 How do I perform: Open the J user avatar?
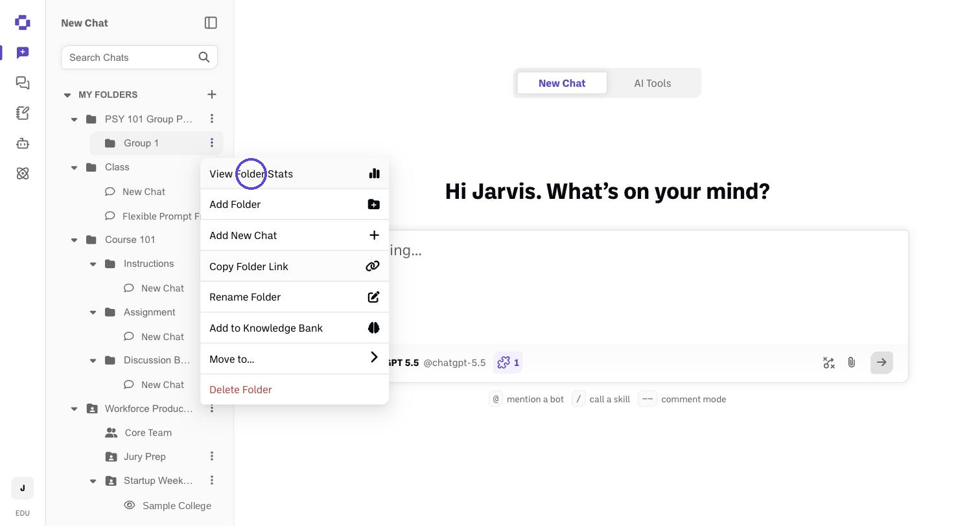[23, 488]
